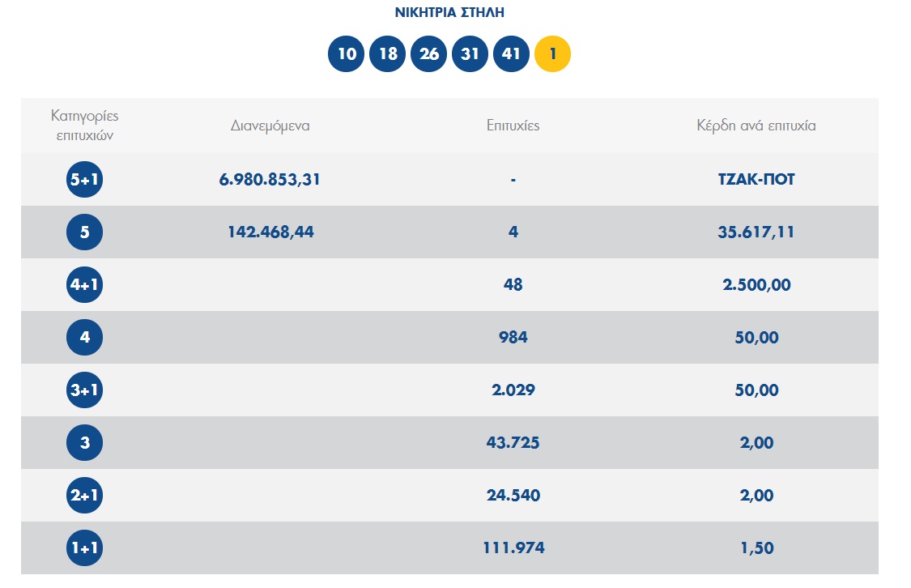Viewport: 911px width, 588px height.
Task: Click the 6.980.853,31 jackpot amount
Action: (x=270, y=180)
